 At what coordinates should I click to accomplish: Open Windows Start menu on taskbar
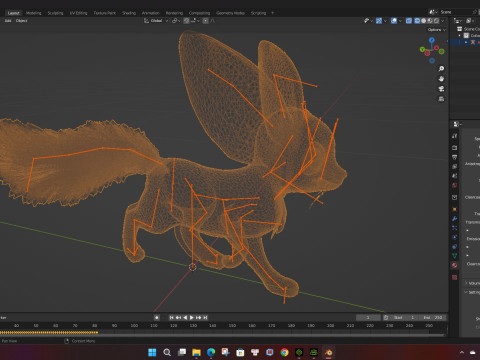coord(152,352)
